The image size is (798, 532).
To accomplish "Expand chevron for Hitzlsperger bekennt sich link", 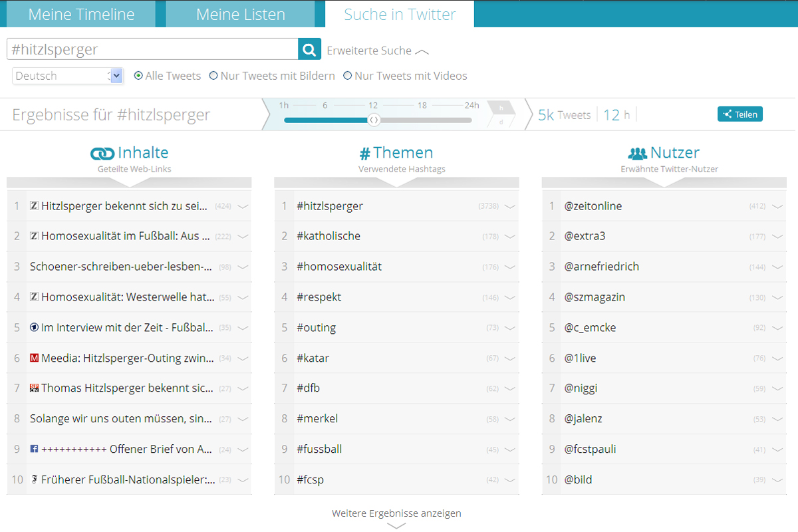I will point(243,206).
